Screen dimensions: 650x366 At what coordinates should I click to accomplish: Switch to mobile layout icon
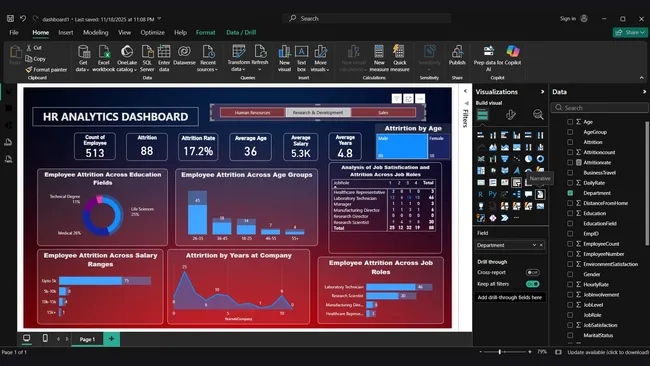tap(45, 339)
